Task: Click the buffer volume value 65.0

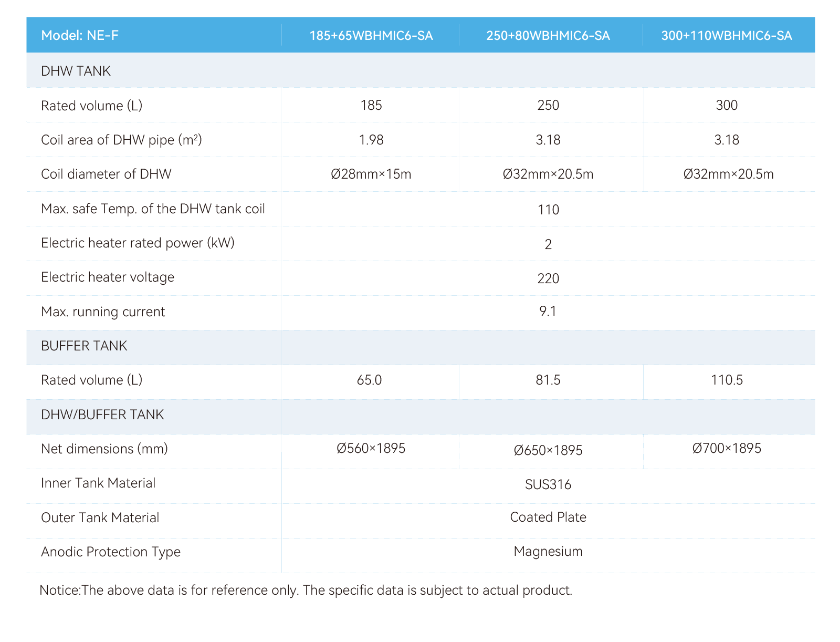Action: [369, 380]
